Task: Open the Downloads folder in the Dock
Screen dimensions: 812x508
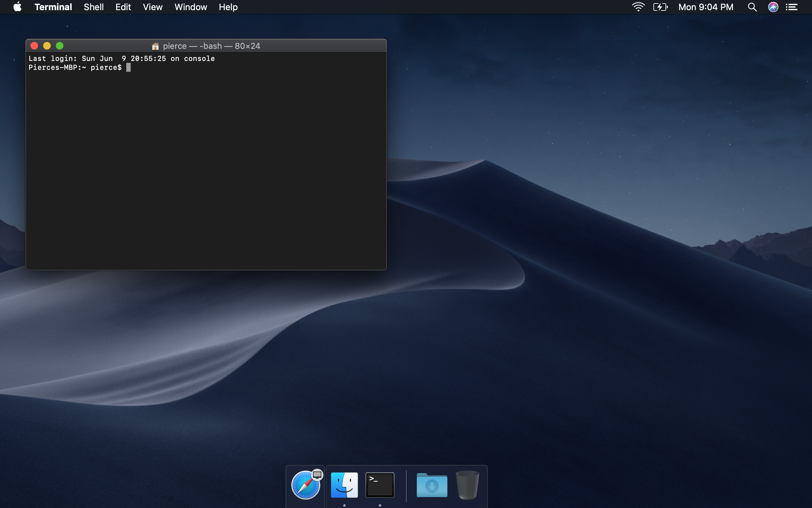Action: pyautogui.click(x=432, y=485)
